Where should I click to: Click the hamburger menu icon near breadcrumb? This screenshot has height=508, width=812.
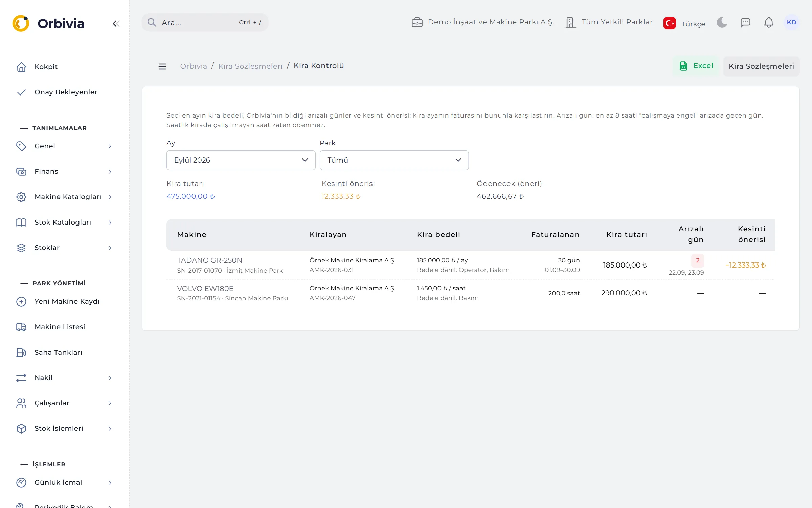point(162,66)
